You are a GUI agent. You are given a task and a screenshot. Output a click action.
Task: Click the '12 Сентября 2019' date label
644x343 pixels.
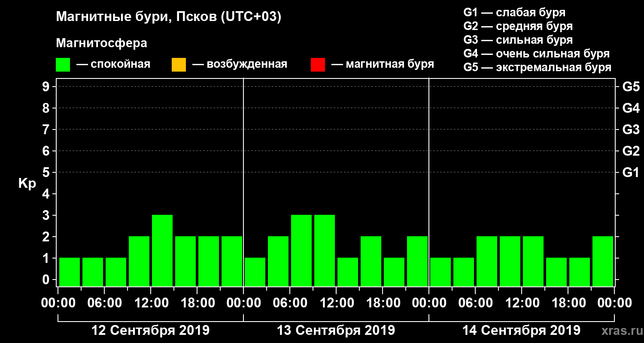point(151,331)
